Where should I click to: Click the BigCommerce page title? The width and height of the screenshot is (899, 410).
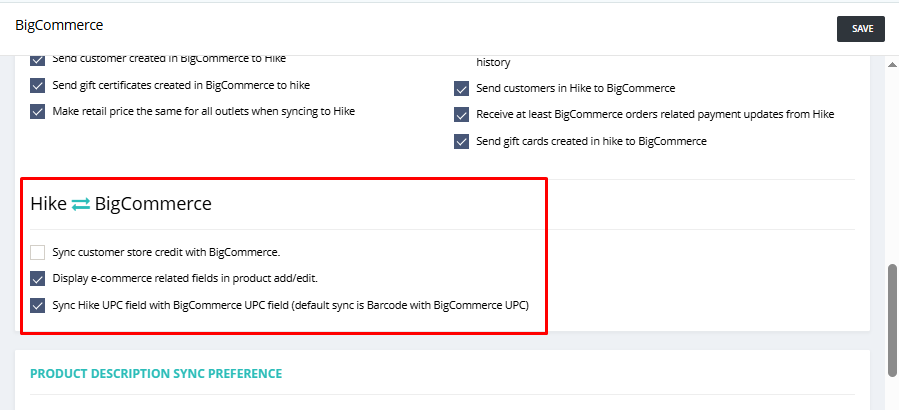click(59, 25)
